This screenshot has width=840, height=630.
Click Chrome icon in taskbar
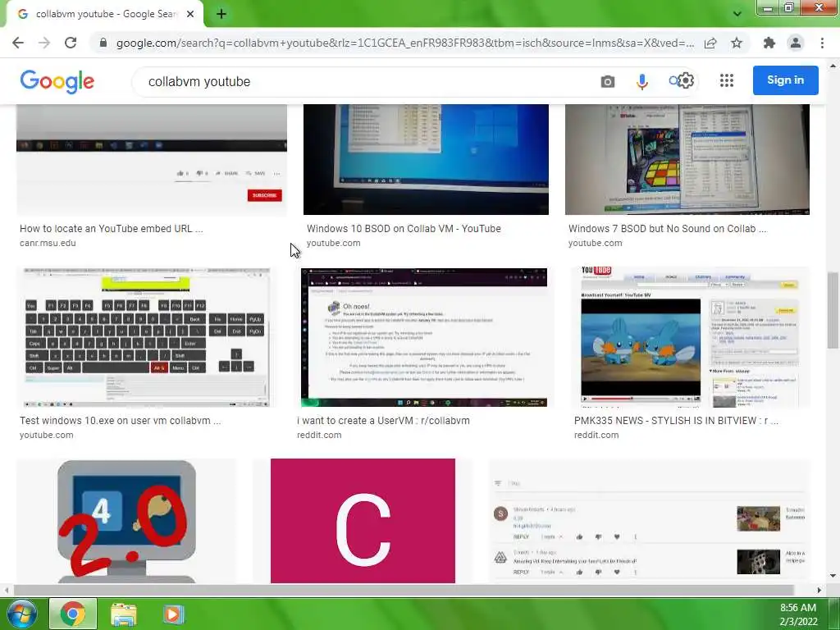[x=73, y=614]
